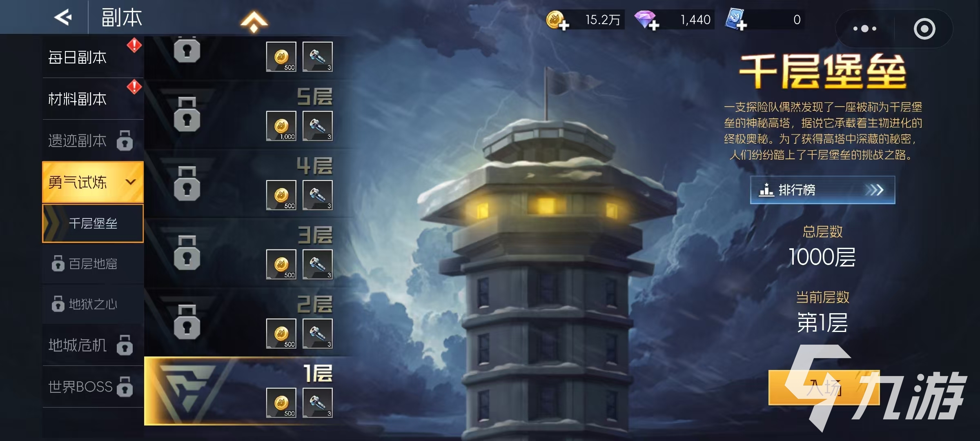The image size is (980, 441).
Task: Open the 每日副本 tab
Action: click(93, 58)
